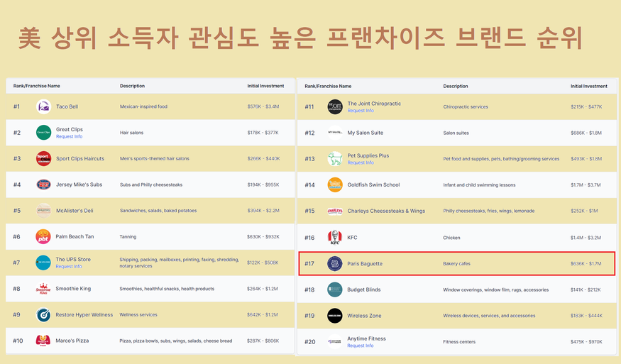This screenshot has width=621, height=364.
Task: Click the Charleys Cheesesteaks logo
Action: pyautogui.click(x=335, y=211)
